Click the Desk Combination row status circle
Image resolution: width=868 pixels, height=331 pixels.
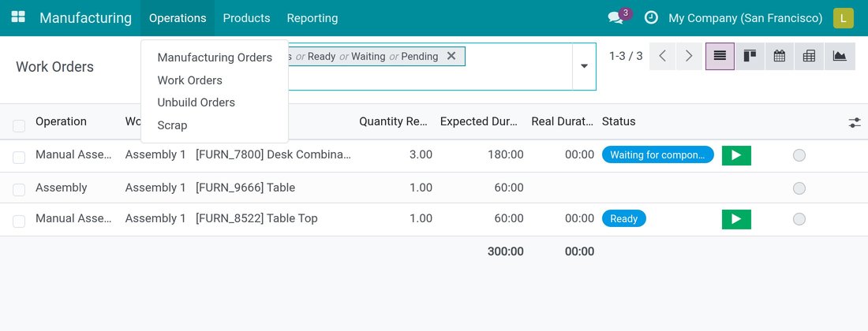pos(799,155)
